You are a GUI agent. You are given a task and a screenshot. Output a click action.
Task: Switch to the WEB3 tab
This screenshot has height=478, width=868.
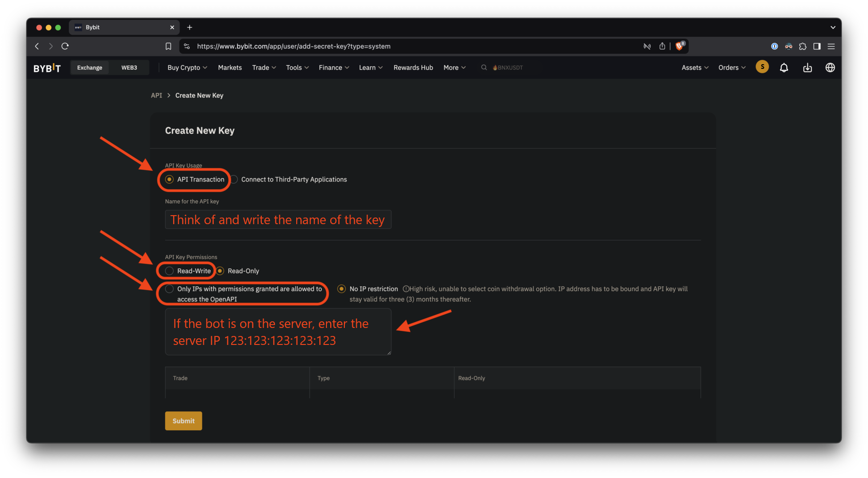(x=129, y=67)
